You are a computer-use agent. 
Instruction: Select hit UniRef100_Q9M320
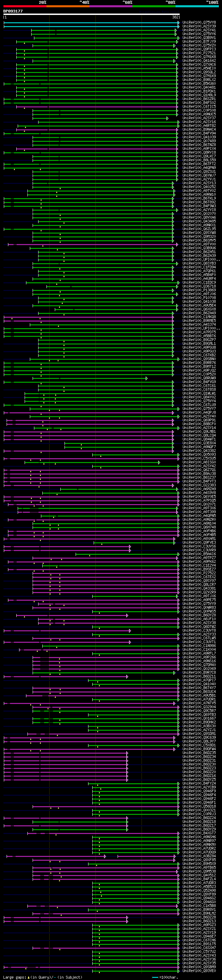(x=199, y=237)
